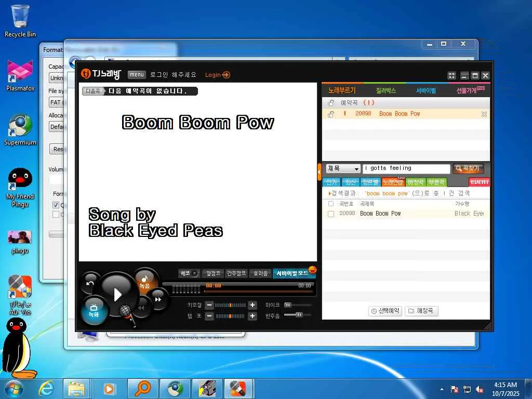
Task: Increase tempo with the 템포 plus button
Action: [252, 316]
